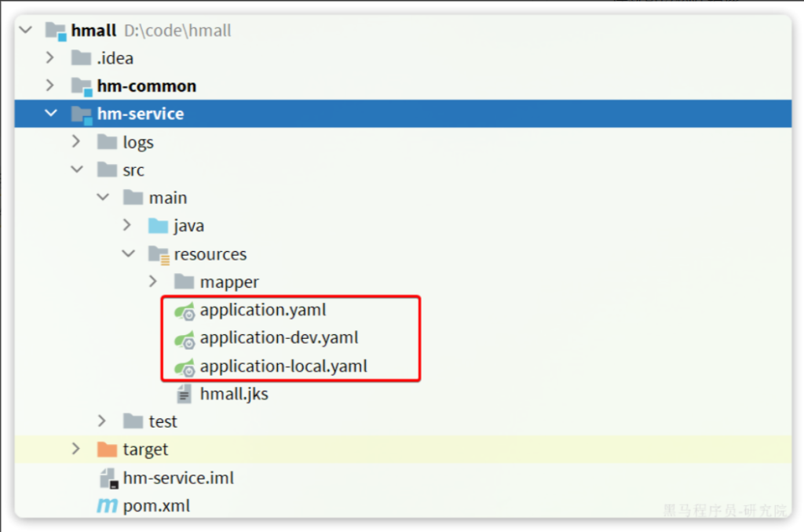This screenshot has height=532, width=804.
Task: Open the application-dev.yaml file
Action: click(279, 338)
